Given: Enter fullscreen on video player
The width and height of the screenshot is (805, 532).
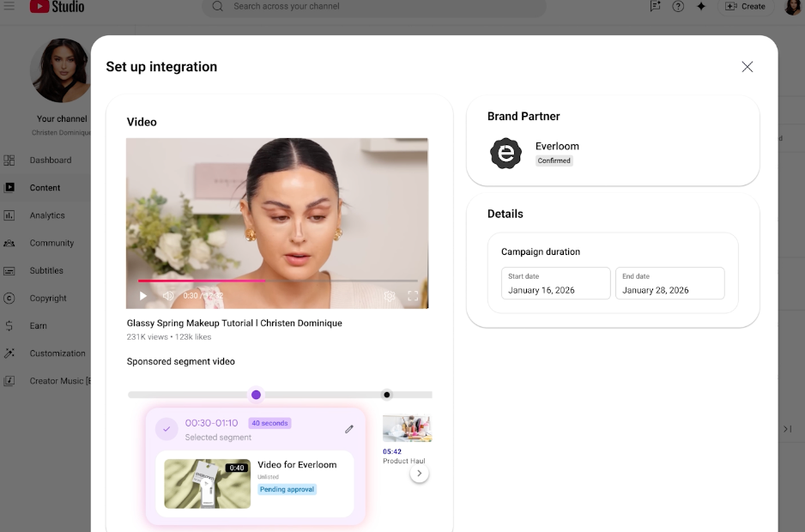Looking at the screenshot, I should 413,296.
